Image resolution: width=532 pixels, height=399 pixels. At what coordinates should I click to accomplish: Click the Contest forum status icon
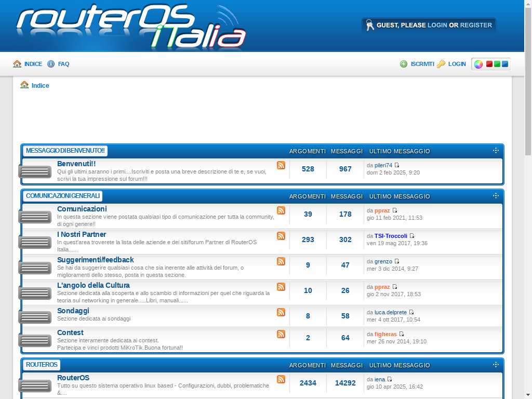pyautogui.click(x=35, y=340)
